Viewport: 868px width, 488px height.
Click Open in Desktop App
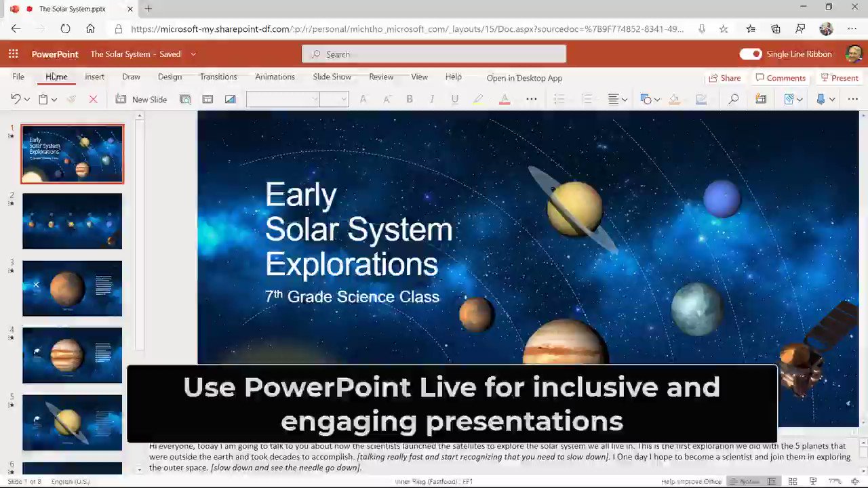524,78
